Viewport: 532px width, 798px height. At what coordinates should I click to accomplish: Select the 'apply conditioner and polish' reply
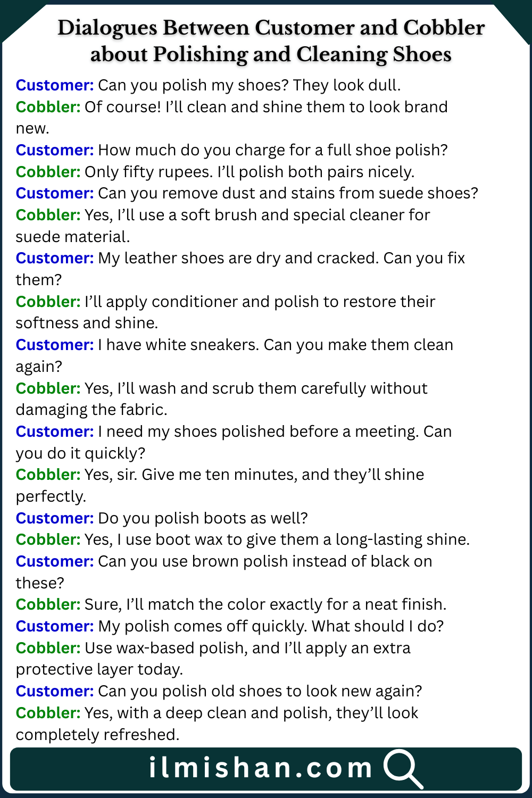(260, 302)
